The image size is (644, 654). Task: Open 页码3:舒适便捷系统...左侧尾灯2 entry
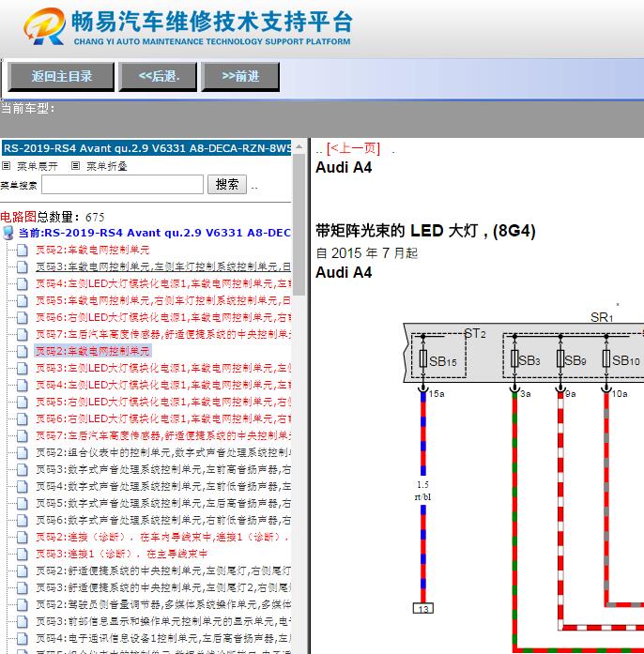[x=163, y=587]
